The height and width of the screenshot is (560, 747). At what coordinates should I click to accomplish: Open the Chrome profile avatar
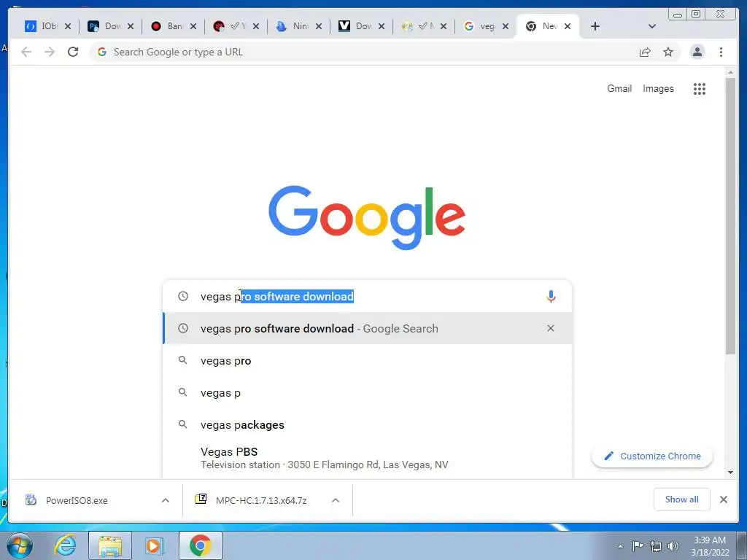(x=697, y=52)
